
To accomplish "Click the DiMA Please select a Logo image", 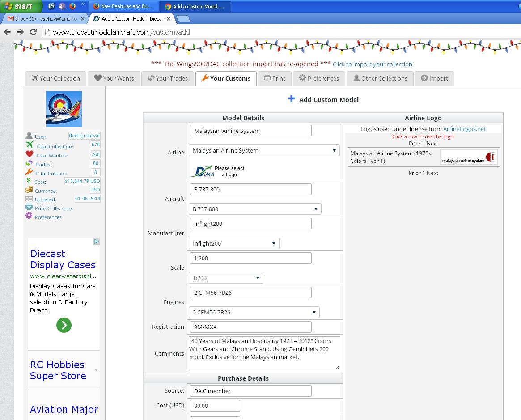I will click(218, 171).
